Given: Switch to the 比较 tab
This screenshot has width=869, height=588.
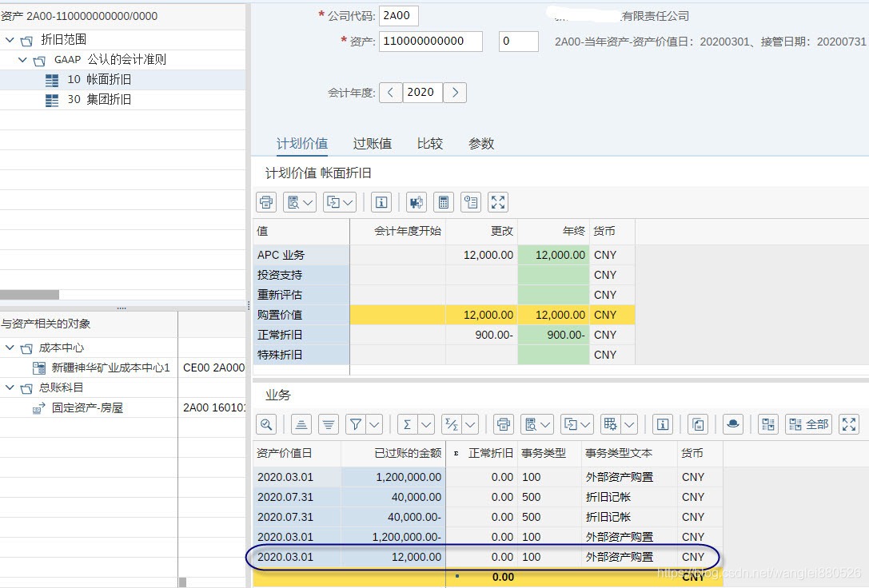Looking at the screenshot, I should 430,144.
